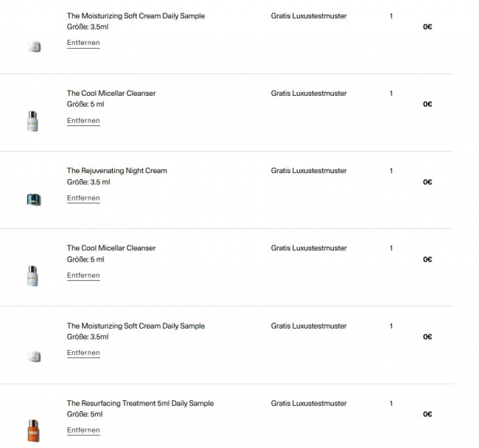The image size is (479, 448).
Task: Click the first Cool Micellar Cleanser title
Action: click(x=111, y=94)
